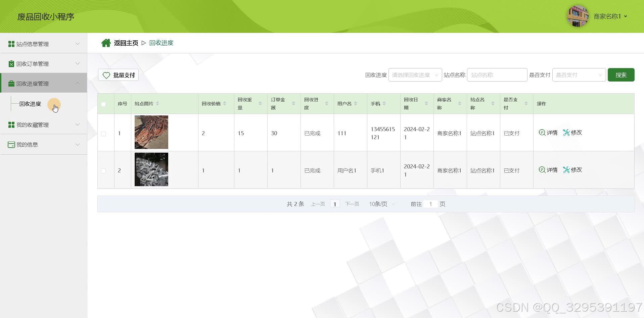Click 详情 for the 用户名1 row
This screenshot has height=318, width=644.
(x=548, y=170)
